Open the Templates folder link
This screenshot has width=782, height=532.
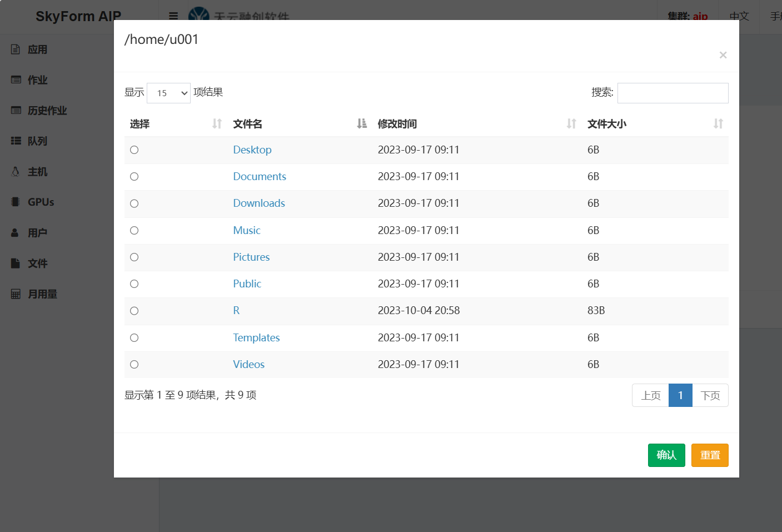pyautogui.click(x=256, y=338)
